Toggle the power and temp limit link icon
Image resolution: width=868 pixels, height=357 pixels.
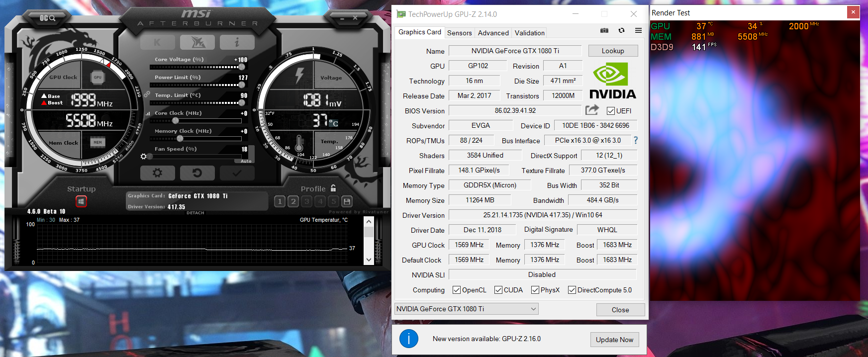click(147, 94)
